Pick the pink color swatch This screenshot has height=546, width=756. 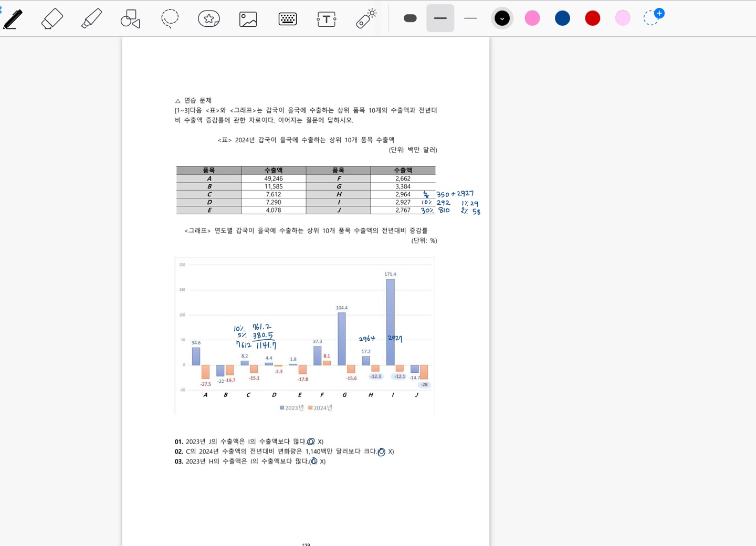[x=532, y=18]
